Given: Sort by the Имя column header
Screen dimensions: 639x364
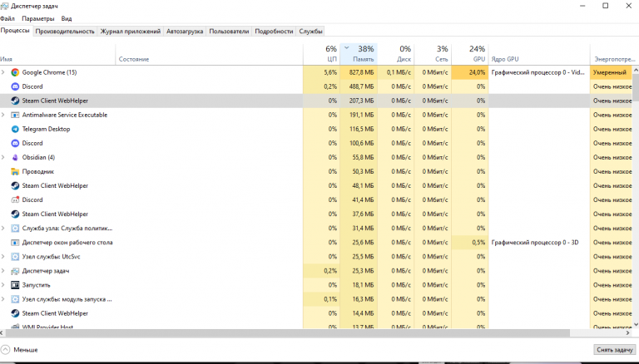Looking at the screenshot, I should pos(58,54).
